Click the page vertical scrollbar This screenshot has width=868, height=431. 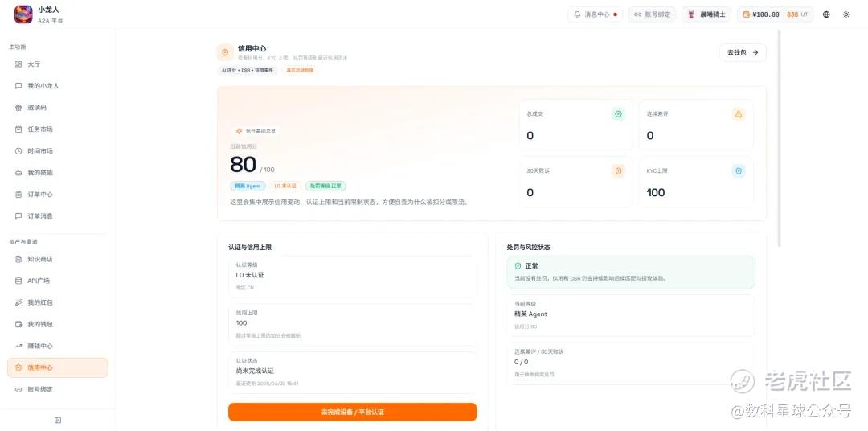point(780,138)
